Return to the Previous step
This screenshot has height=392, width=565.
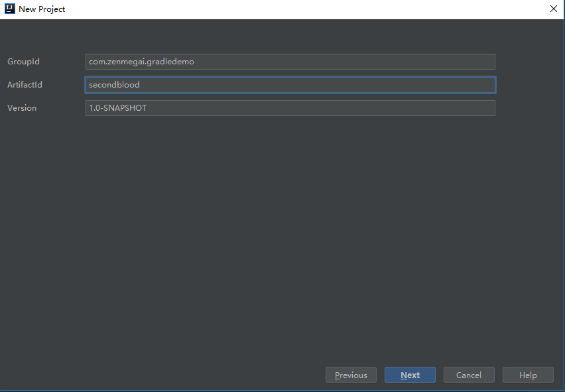(351, 375)
